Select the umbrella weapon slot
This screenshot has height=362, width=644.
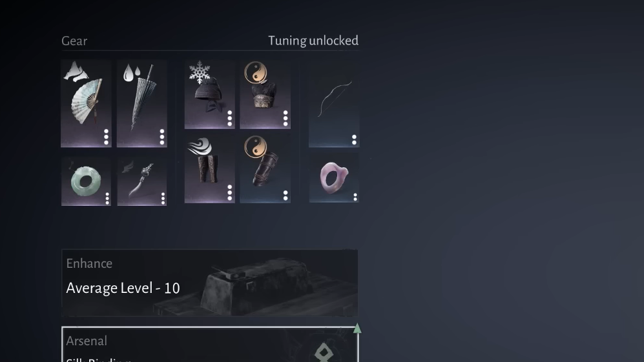click(x=141, y=103)
